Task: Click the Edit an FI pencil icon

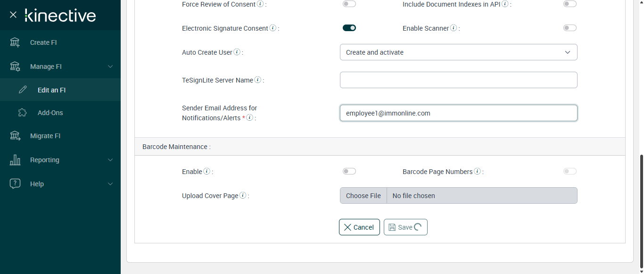Action: (23, 90)
